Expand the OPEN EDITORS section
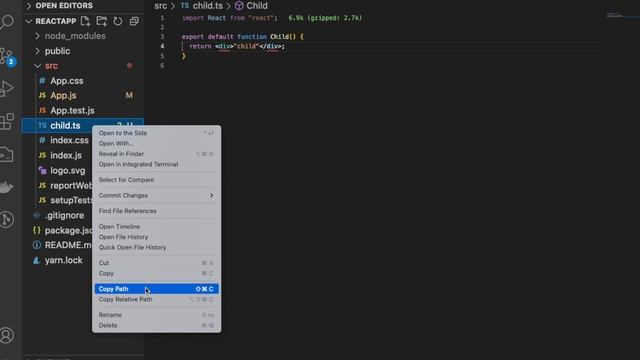This screenshot has width=640, height=360. pos(29,6)
